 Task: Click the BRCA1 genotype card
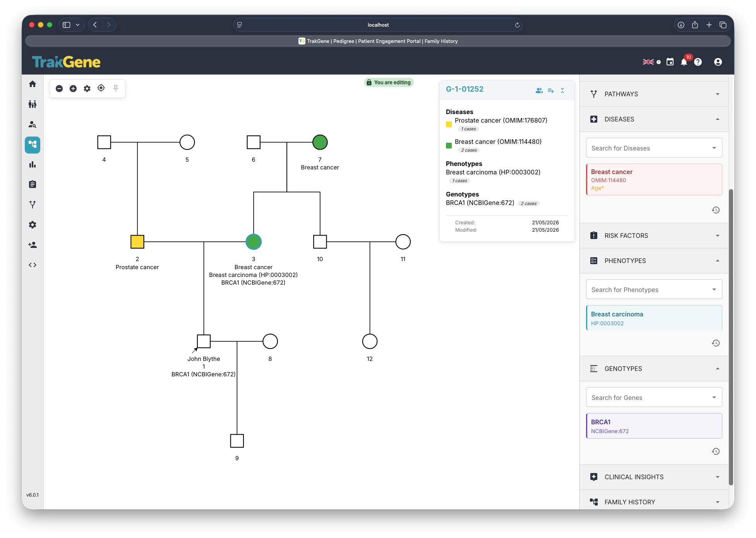click(x=654, y=426)
